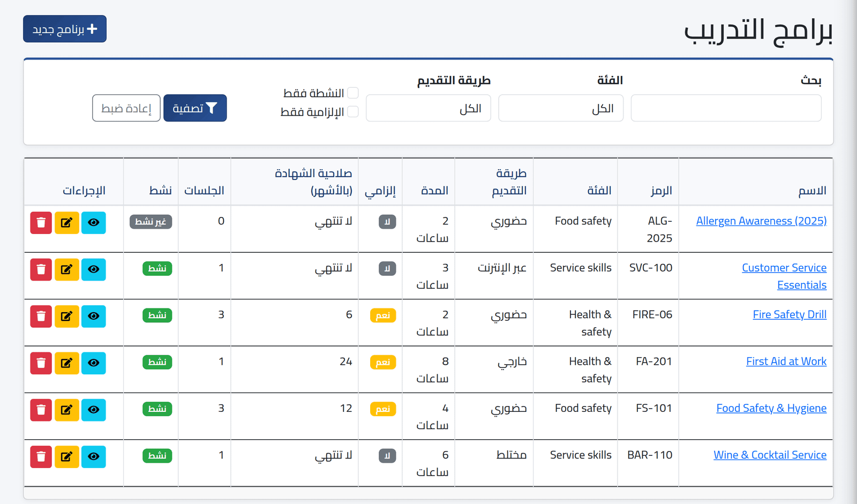Screen dimensions: 857x504
Task: Open the Fire Safety Drill link
Action: point(790,314)
